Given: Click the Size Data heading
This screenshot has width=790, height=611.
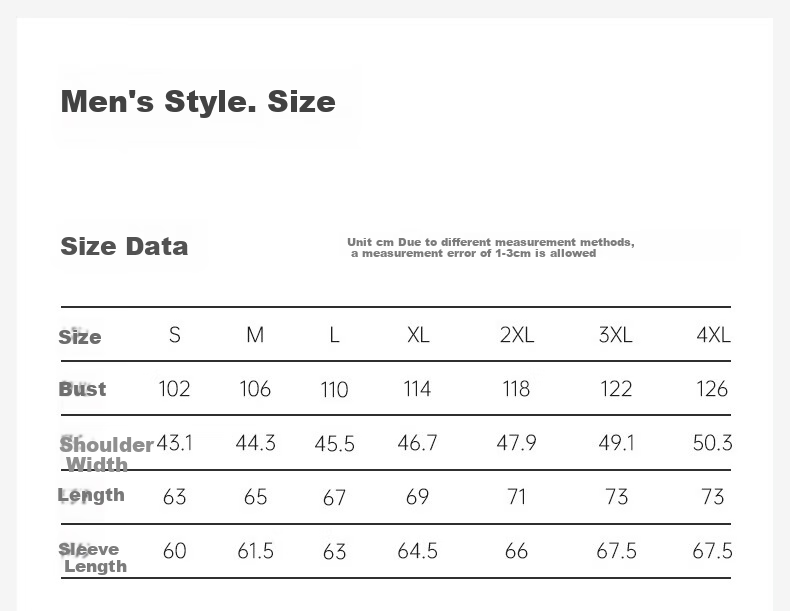Looking at the screenshot, I should [124, 246].
